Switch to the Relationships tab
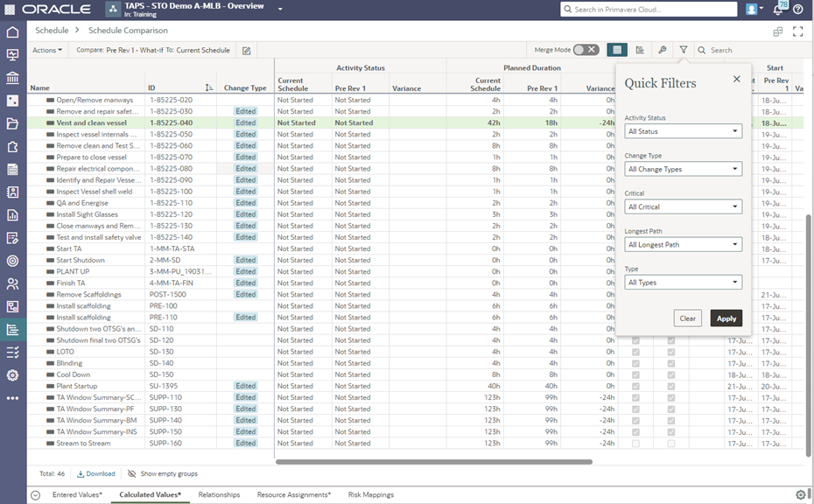The image size is (814, 504). pyautogui.click(x=219, y=495)
